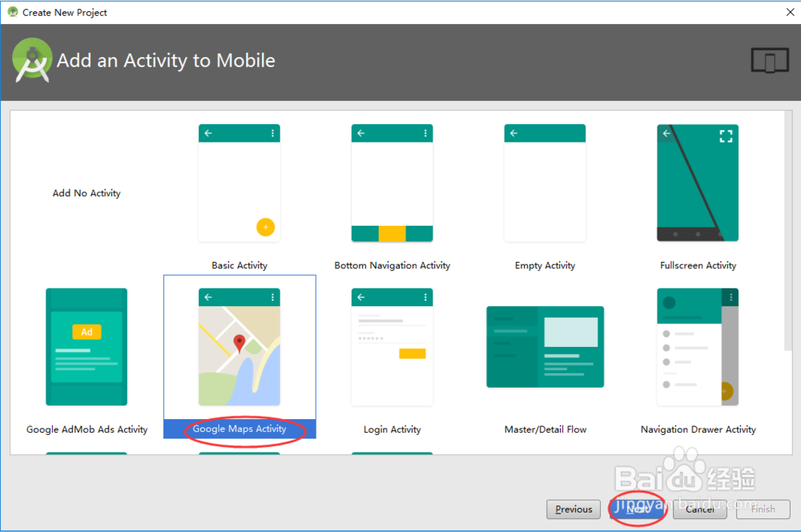Click the Android Studio logo in header

(32, 60)
